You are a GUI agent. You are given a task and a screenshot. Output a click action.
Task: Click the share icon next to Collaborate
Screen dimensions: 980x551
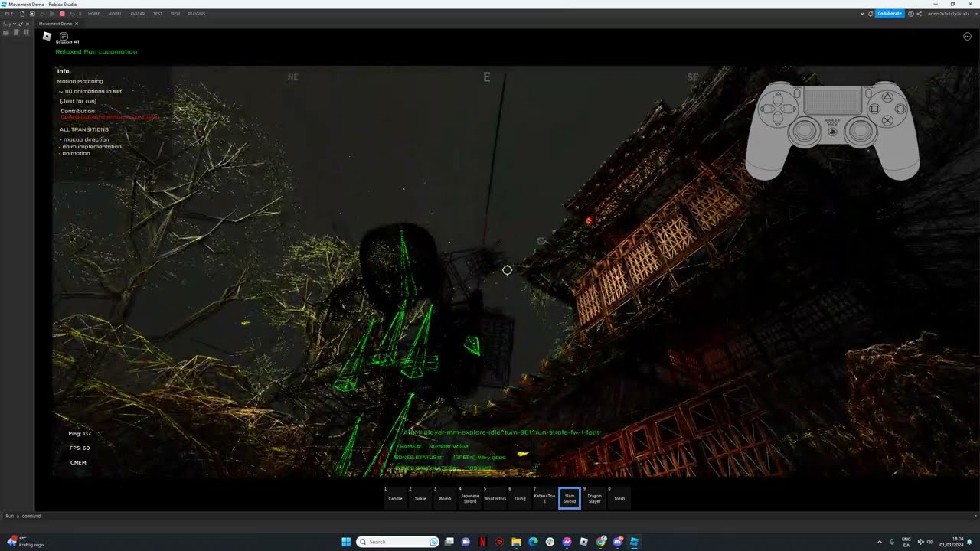(x=919, y=14)
